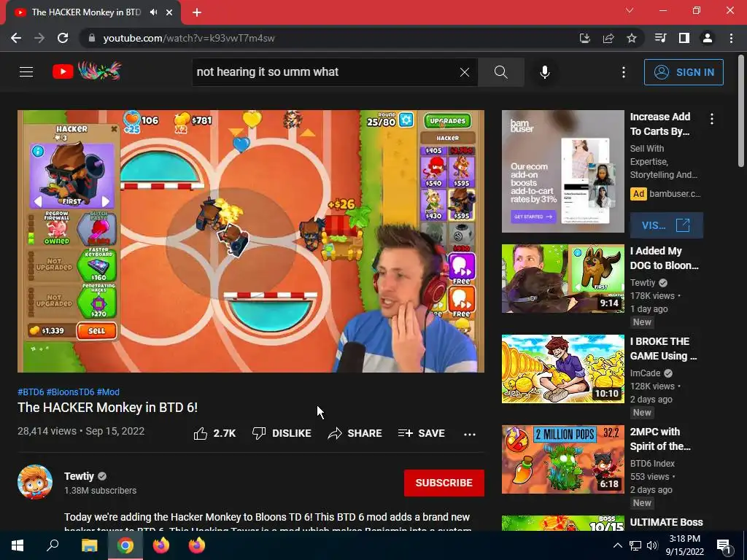Click Chrome icon in taskbar
This screenshot has width=747, height=560.
(125, 545)
